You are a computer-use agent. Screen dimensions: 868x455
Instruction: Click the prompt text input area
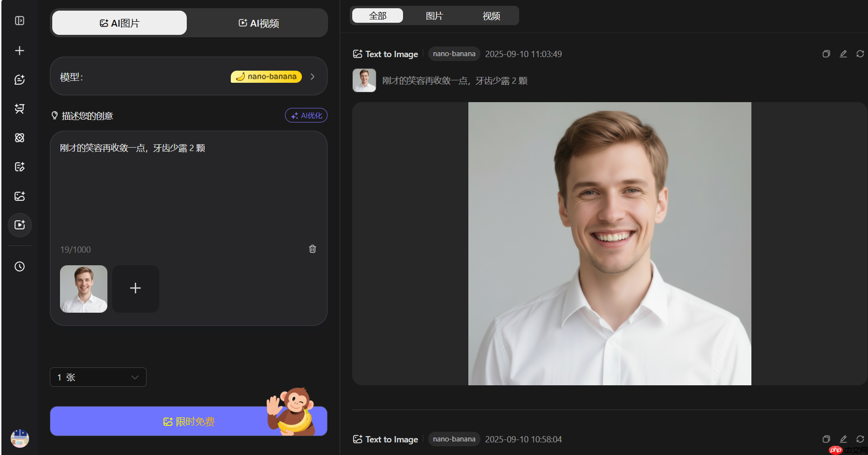188,194
